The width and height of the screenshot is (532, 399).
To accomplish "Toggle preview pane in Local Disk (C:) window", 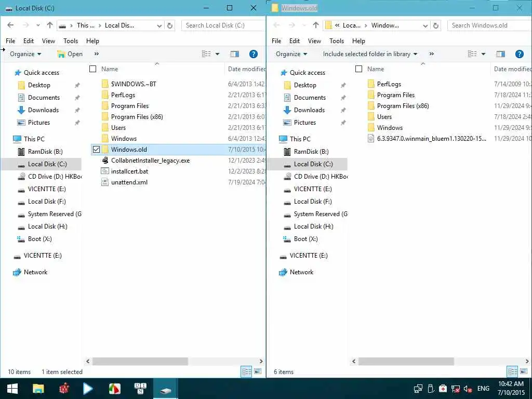I will coord(234,54).
